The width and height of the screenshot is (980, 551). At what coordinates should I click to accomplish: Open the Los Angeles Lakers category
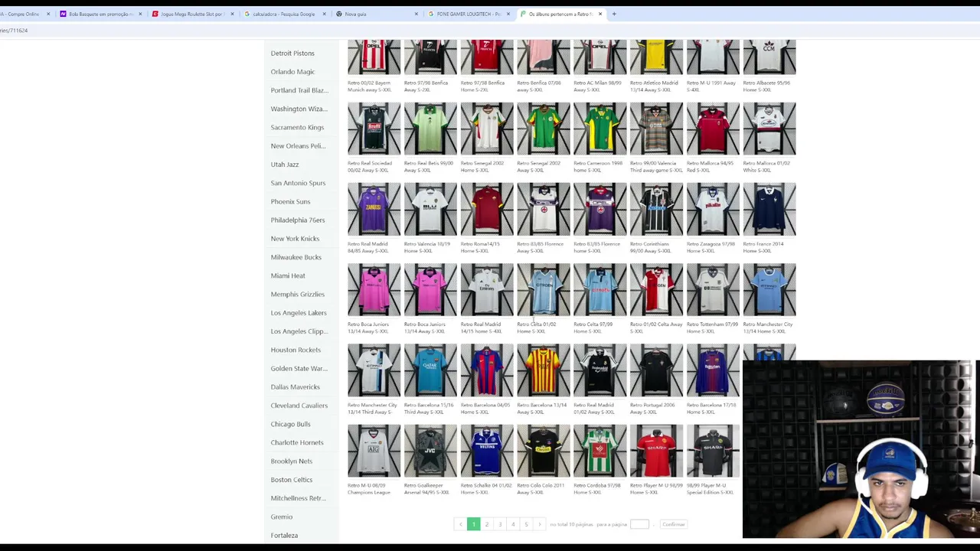click(299, 313)
